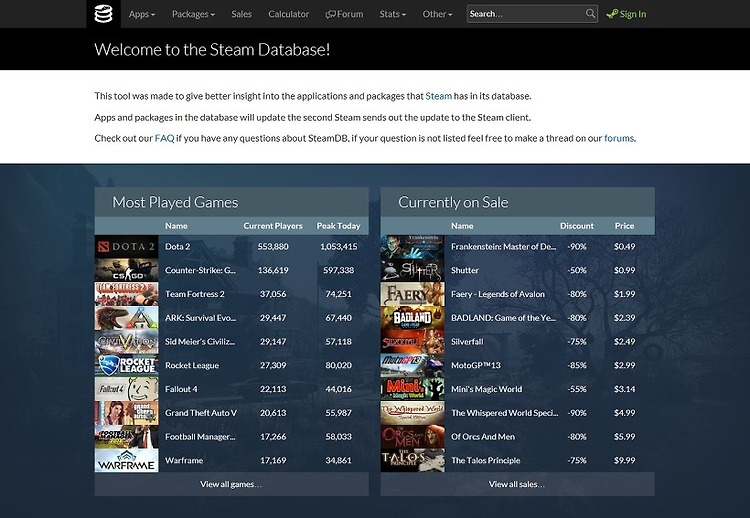Click the SteamDB database logo icon
The image size is (750, 518).
coord(103,14)
